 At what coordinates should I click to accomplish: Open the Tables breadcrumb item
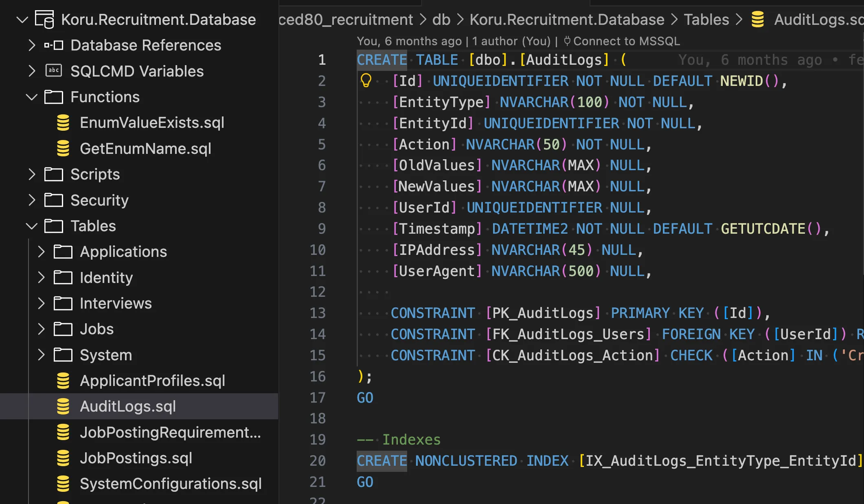pos(706,19)
